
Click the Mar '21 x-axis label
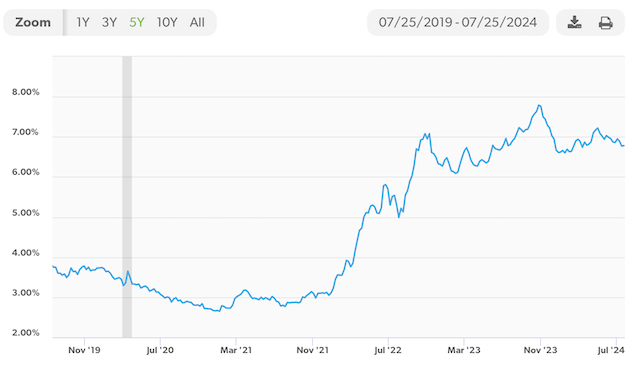click(236, 350)
